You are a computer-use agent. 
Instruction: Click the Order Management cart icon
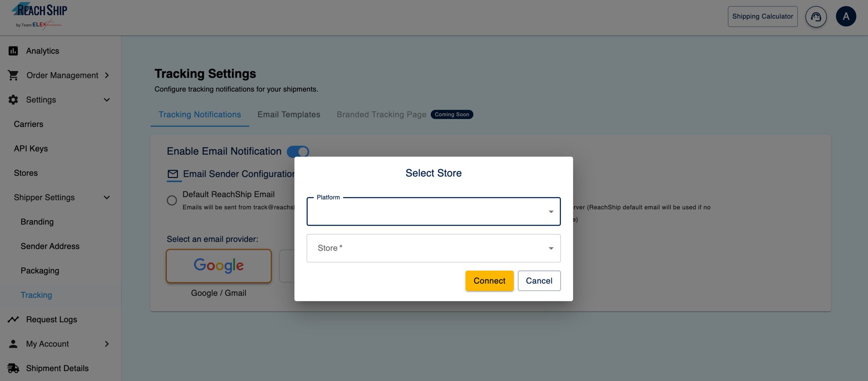point(13,75)
